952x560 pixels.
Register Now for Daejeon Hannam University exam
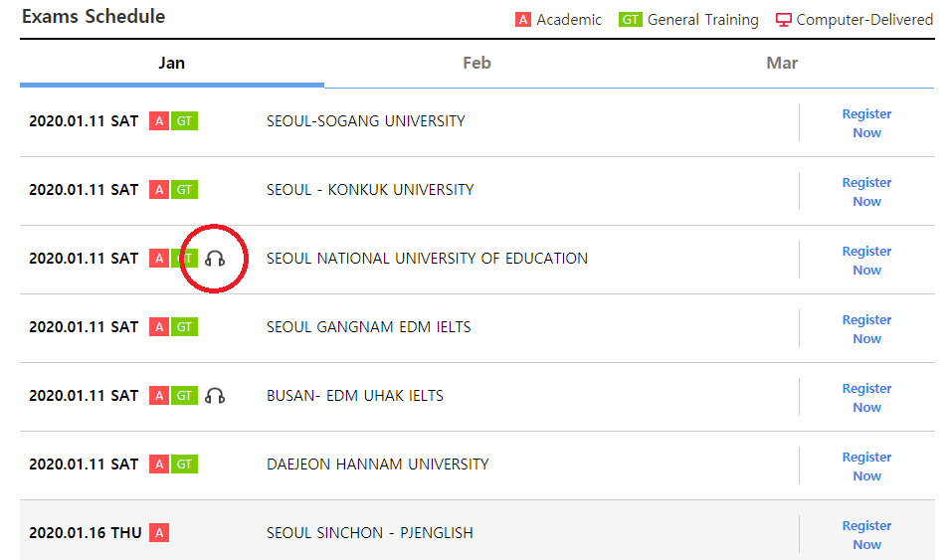866,467
